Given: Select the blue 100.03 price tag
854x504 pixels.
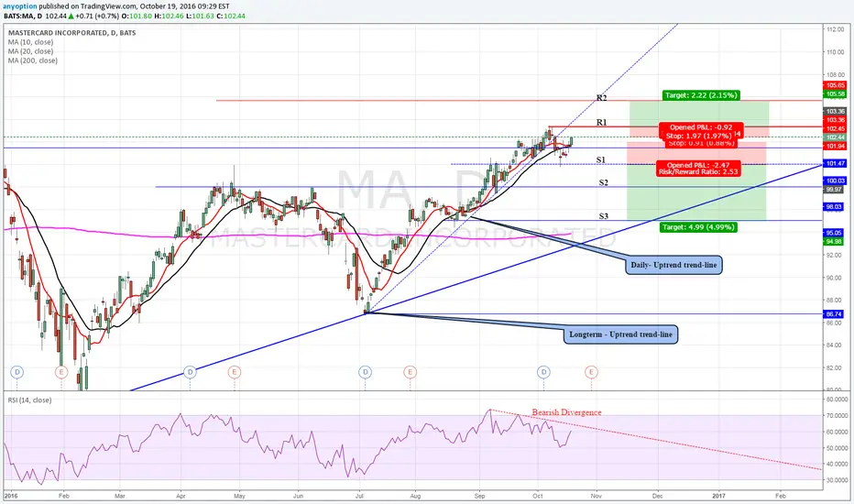Looking at the screenshot, I should [x=835, y=181].
